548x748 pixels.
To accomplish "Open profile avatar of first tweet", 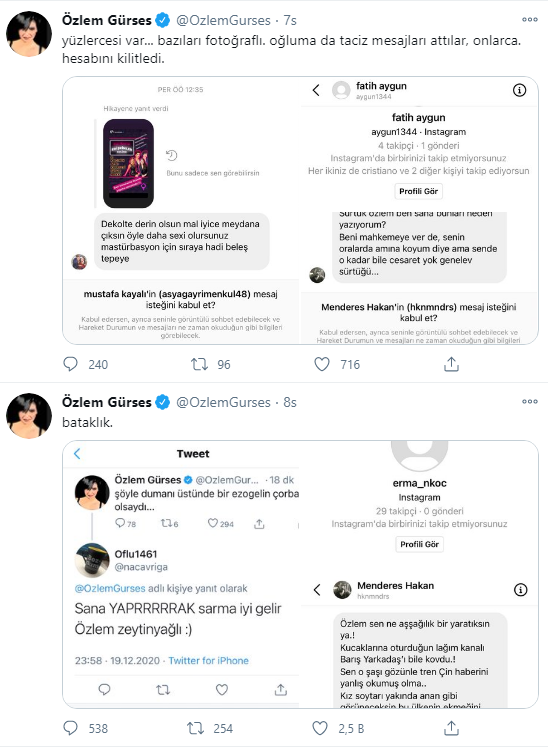I will (x=29, y=34).
